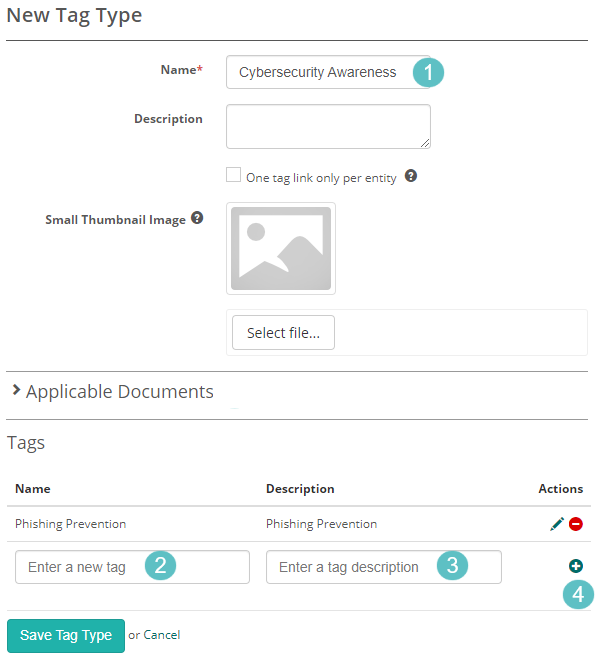Click the numbered callout badge 2
Image resolution: width=600 pixels, height=662 pixels.
[x=161, y=566]
